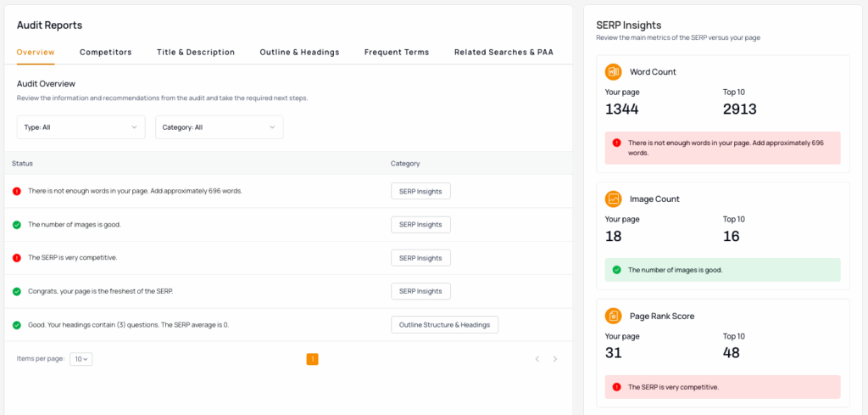Viewport: 868px width, 415px height.
Task: Click Top 10 image count 16
Action: (732, 236)
